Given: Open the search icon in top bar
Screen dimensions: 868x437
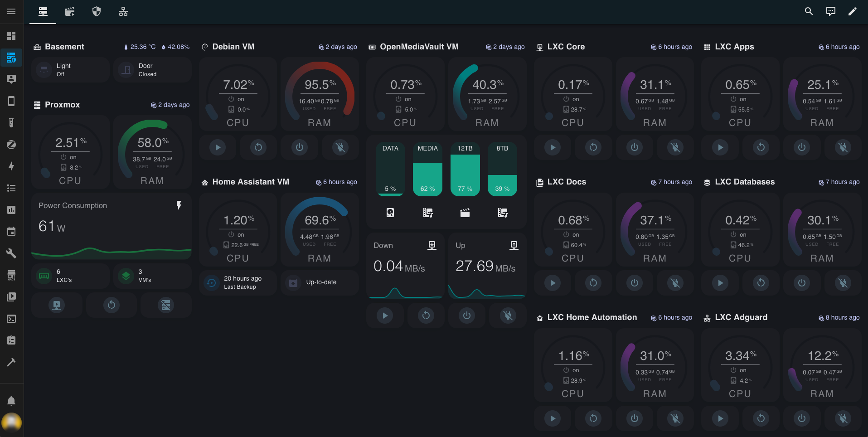Looking at the screenshot, I should pyautogui.click(x=809, y=11).
